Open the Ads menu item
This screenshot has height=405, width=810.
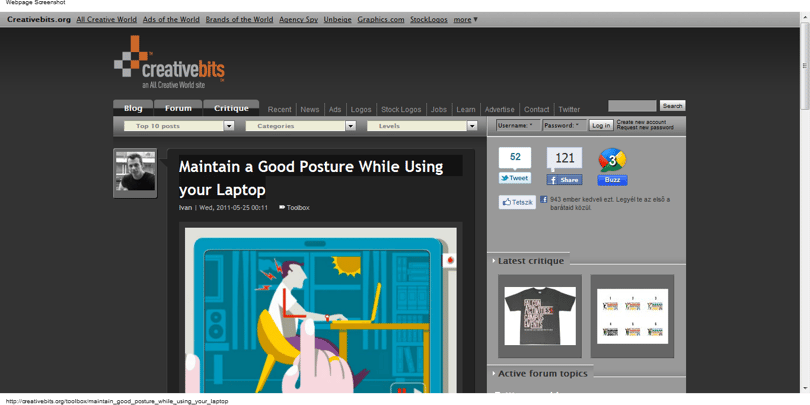pyautogui.click(x=335, y=110)
